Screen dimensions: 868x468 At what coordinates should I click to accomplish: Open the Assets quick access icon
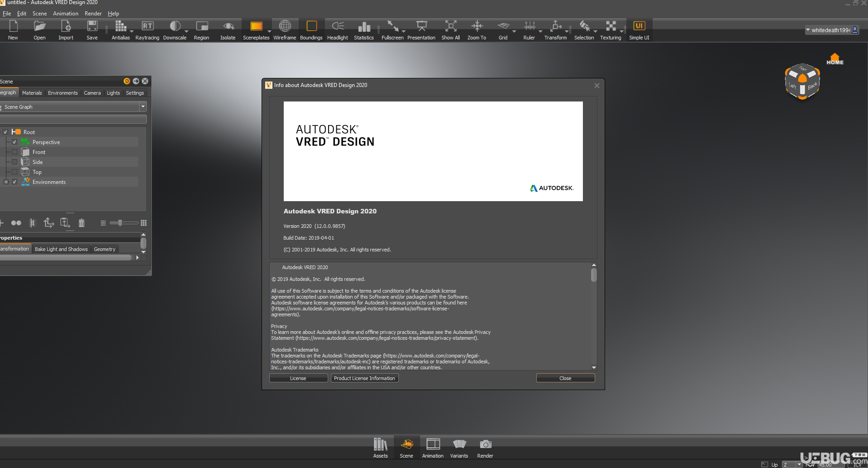[x=380, y=448]
